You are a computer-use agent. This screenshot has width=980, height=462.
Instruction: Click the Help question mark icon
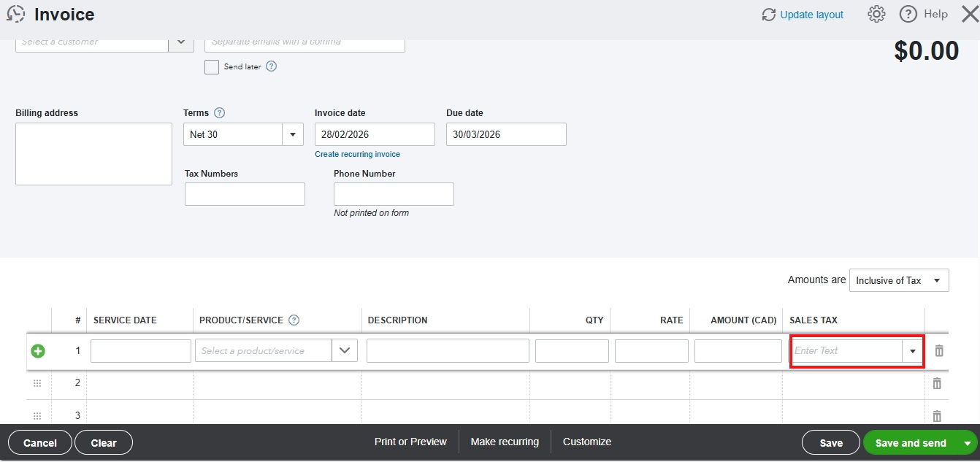pyautogui.click(x=908, y=14)
